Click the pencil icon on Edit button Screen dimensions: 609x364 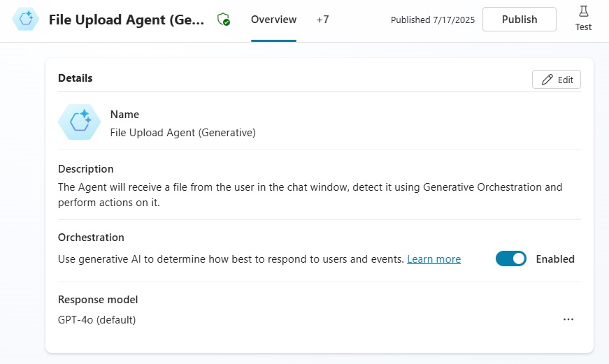tap(547, 80)
